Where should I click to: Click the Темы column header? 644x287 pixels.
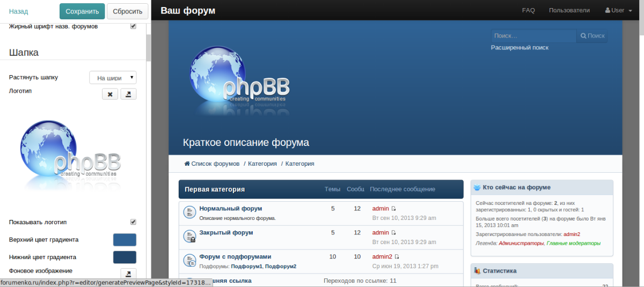[332, 189]
